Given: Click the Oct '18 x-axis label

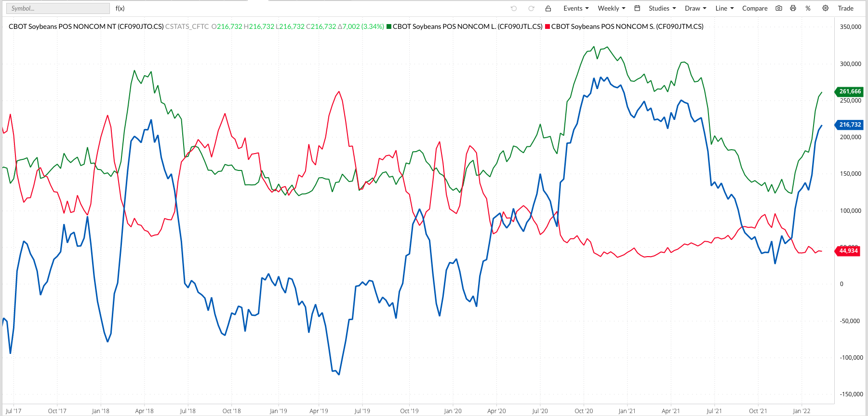Looking at the screenshot, I should (231, 411).
